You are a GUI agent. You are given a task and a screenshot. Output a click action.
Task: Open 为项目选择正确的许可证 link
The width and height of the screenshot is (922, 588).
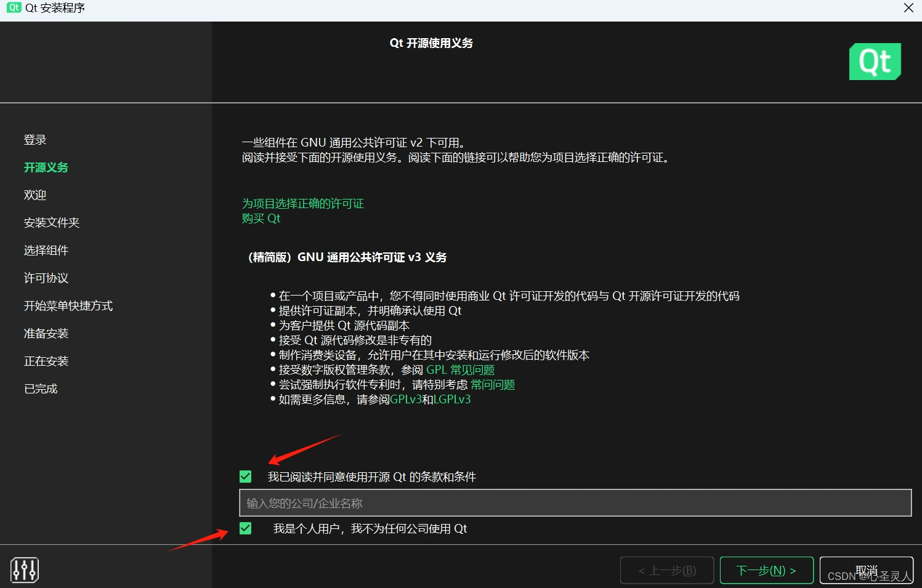pos(302,203)
